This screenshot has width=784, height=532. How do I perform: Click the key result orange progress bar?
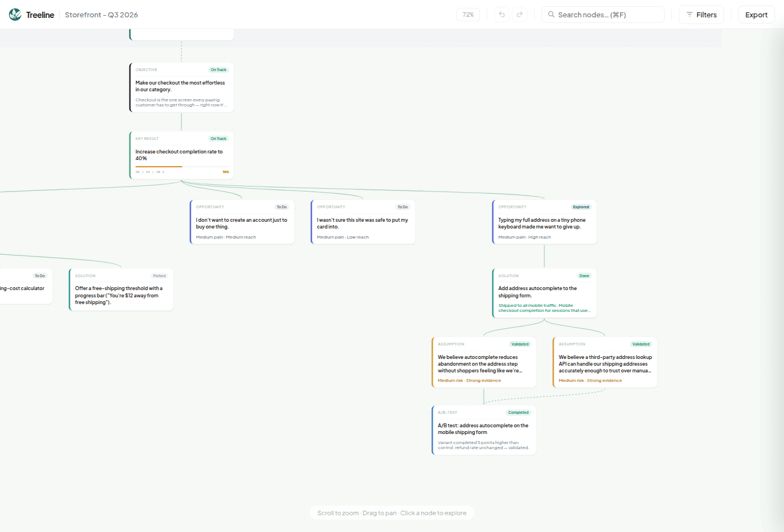(182, 166)
